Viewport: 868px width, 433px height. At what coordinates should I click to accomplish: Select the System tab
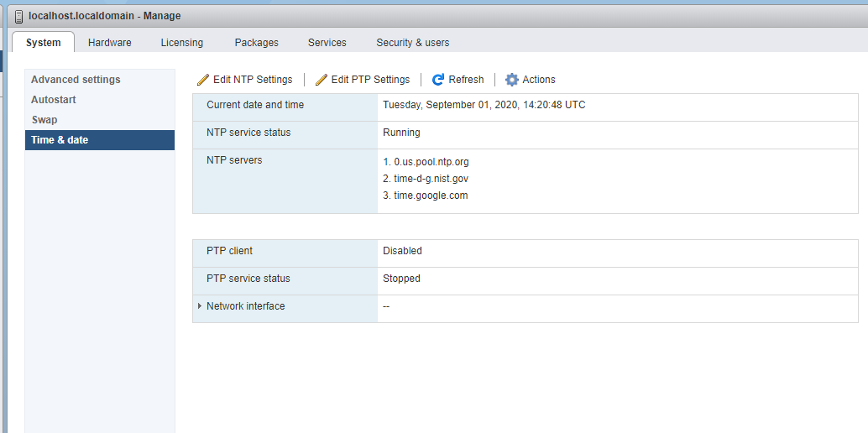click(44, 43)
